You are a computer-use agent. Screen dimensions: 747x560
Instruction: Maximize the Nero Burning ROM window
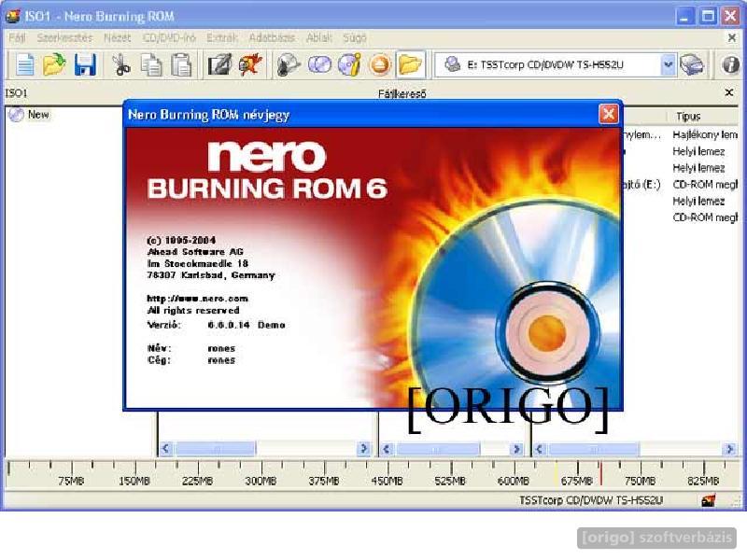[708, 17]
